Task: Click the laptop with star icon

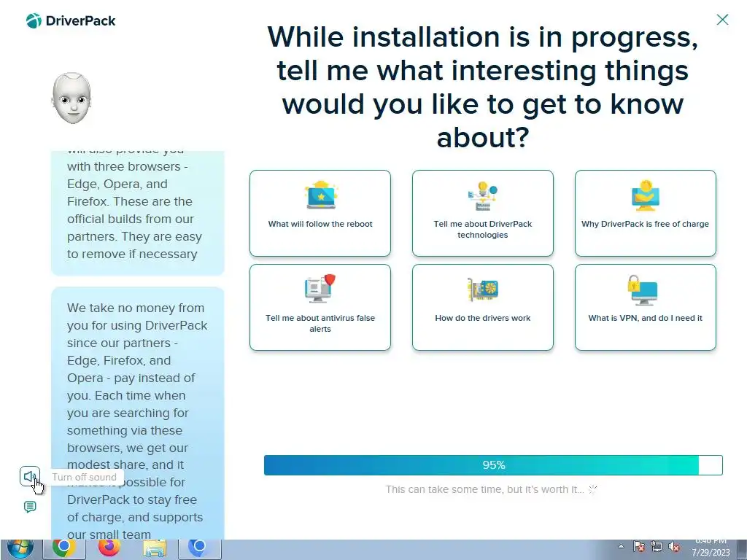Action: (321, 195)
